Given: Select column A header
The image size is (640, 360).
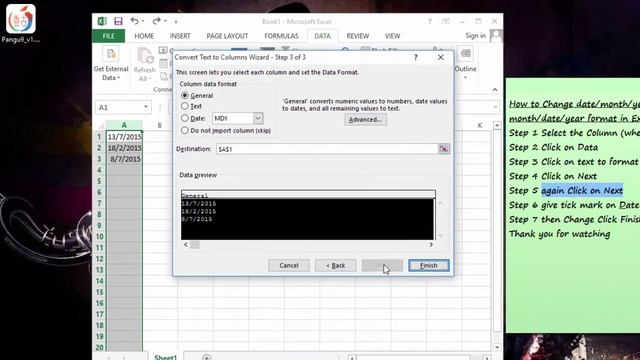Looking at the screenshot, I should [124, 125].
